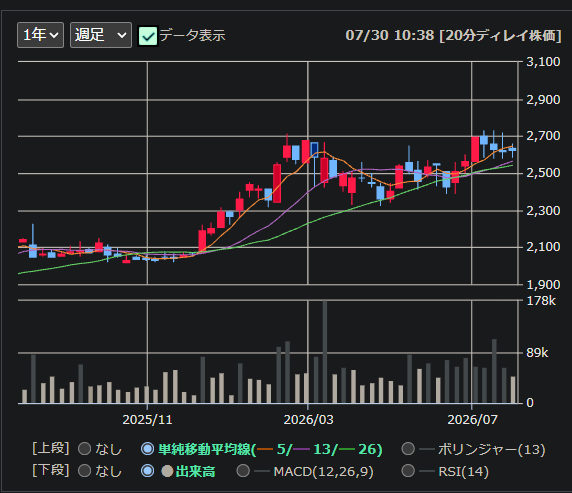The height and width of the screenshot is (493, 572).
Task: Click the purple 13-week average legend line
Action: point(302,449)
